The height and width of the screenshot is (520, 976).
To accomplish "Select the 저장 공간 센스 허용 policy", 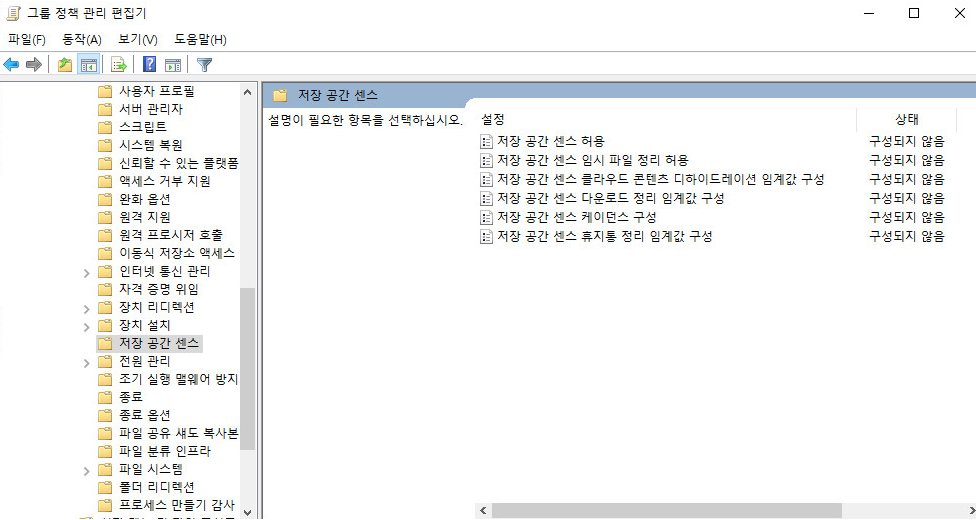I will pos(550,141).
